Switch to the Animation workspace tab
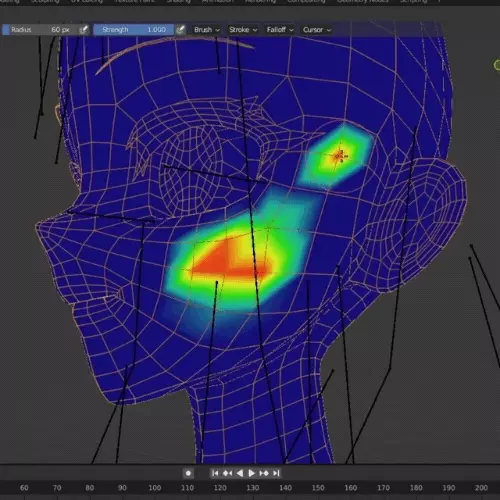 click(218, 1)
